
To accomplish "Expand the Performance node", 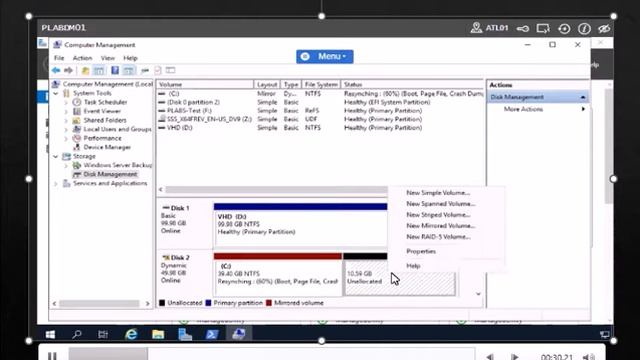I will point(66,138).
